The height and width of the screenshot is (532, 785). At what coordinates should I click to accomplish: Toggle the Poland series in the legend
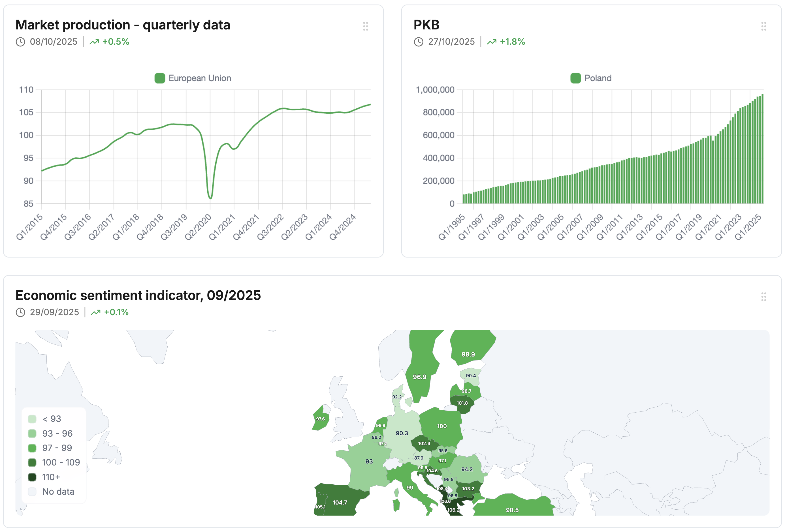pos(591,78)
